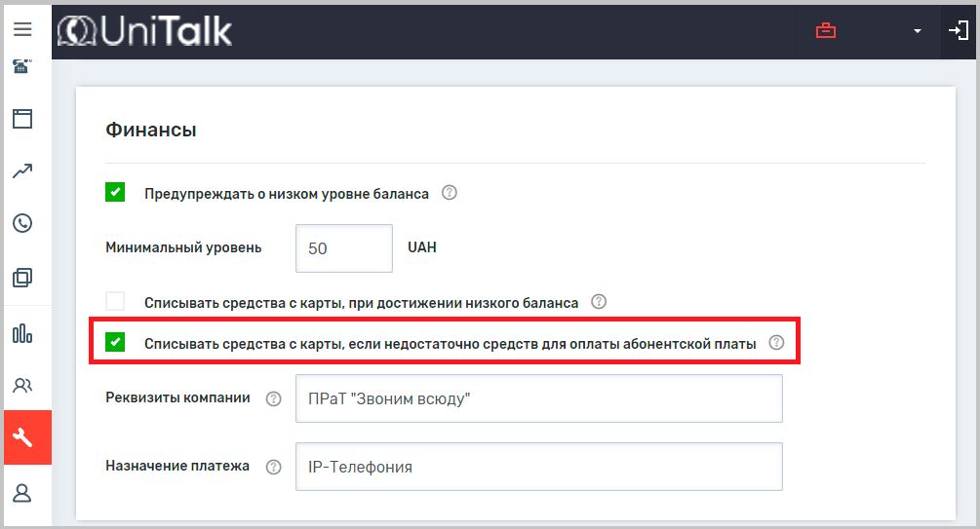The height and width of the screenshot is (529, 980).
Task: Open the trending chart analytics icon
Action: (22, 171)
